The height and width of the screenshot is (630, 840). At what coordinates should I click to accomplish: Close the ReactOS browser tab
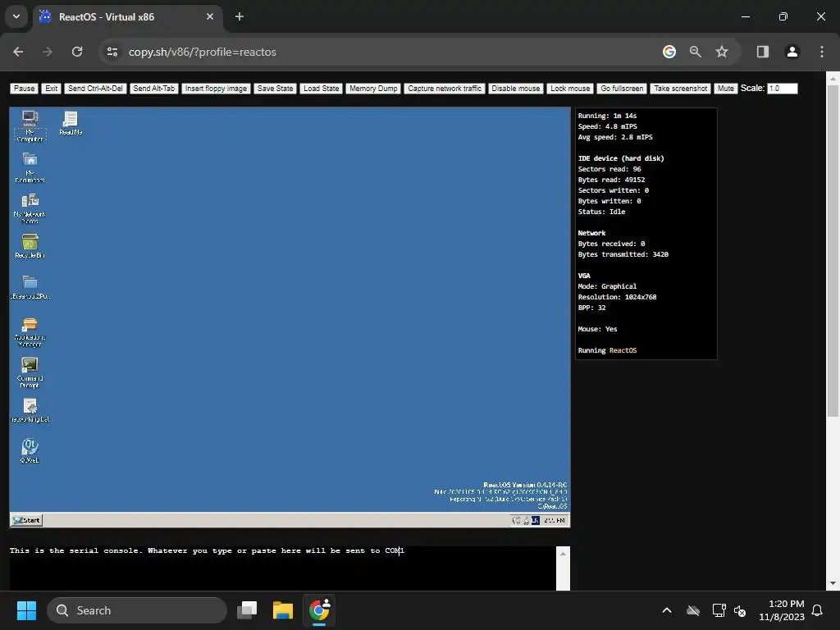pos(209,16)
